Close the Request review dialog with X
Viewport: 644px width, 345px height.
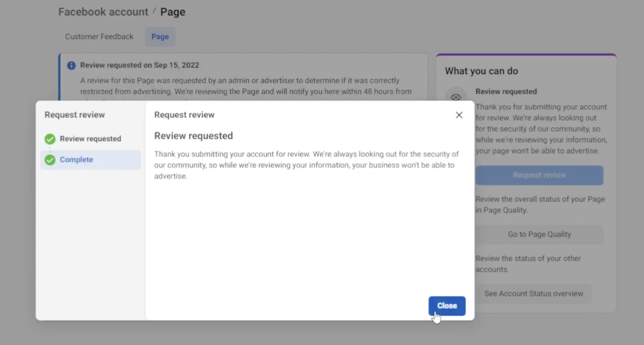pyautogui.click(x=459, y=115)
